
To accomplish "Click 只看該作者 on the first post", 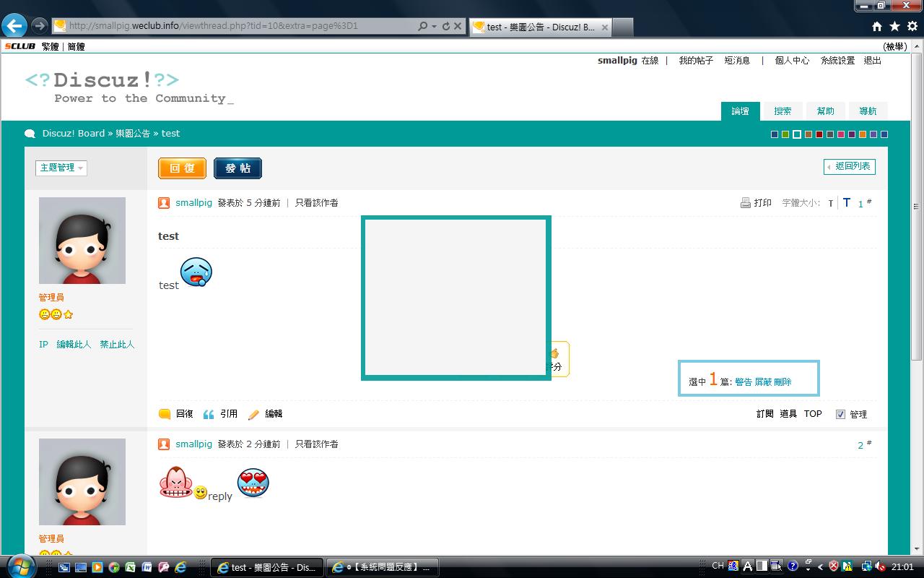I will 316,203.
